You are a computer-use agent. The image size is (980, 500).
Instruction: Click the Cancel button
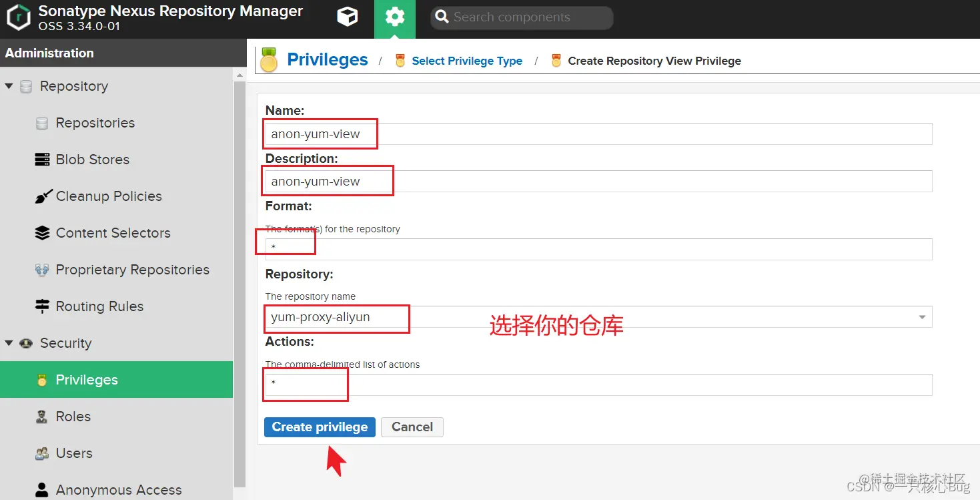point(412,427)
